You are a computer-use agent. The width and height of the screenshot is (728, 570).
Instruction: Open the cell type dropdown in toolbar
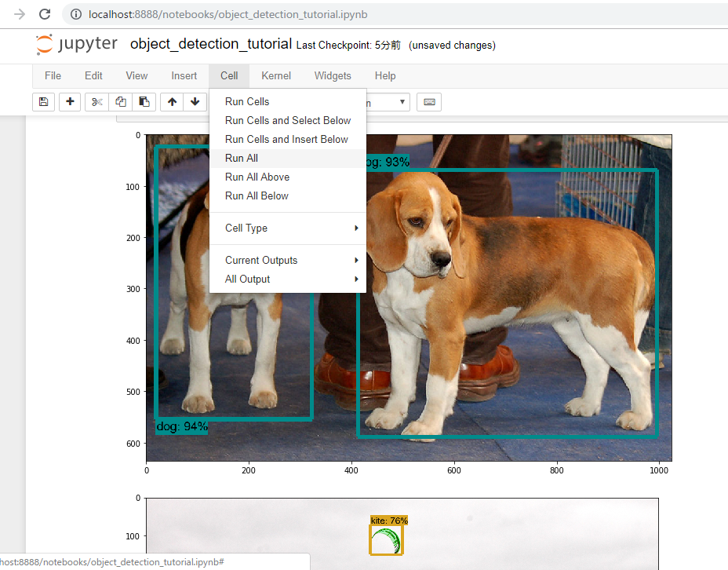388,102
